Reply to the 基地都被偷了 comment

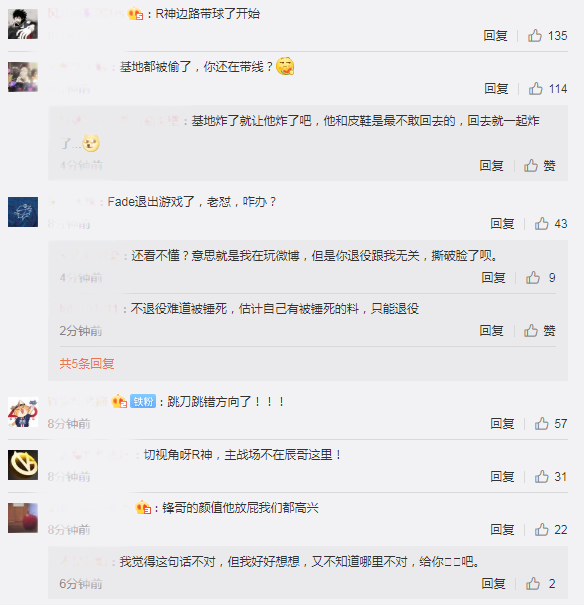496,89
